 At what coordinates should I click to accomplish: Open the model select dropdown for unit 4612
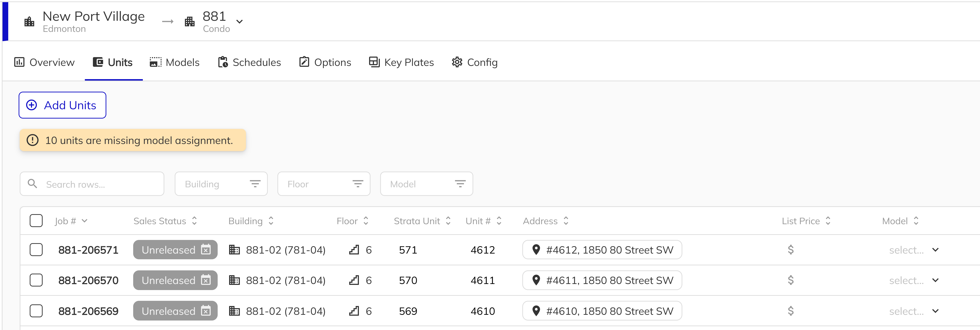pos(913,250)
